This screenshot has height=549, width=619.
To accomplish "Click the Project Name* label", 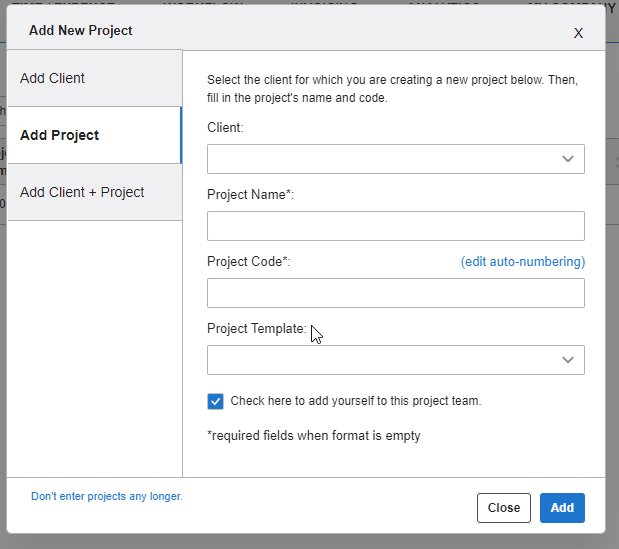I will [x=250, y=195].
